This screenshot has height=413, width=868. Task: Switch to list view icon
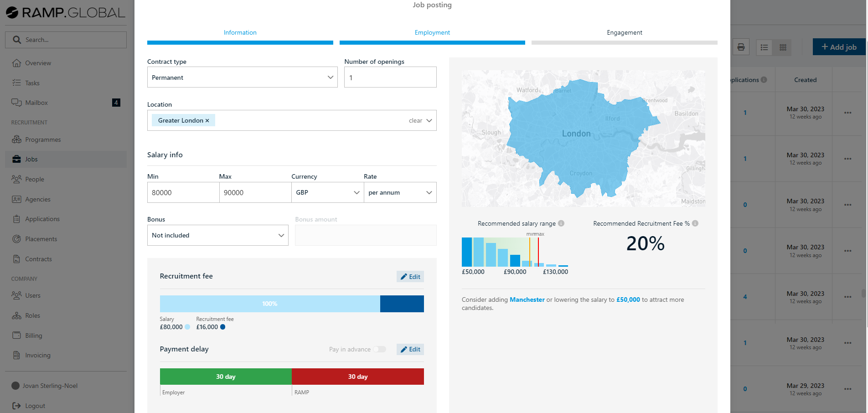pyautogui.click(x=764, y=47)
